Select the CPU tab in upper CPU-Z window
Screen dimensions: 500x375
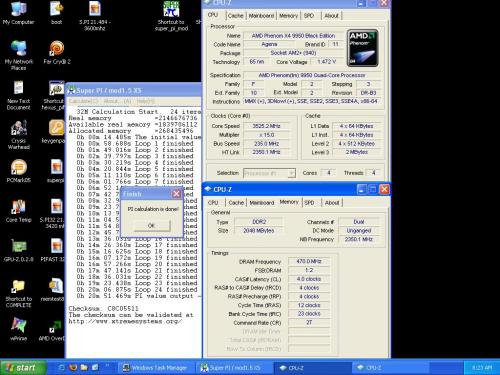pos(213,15)
